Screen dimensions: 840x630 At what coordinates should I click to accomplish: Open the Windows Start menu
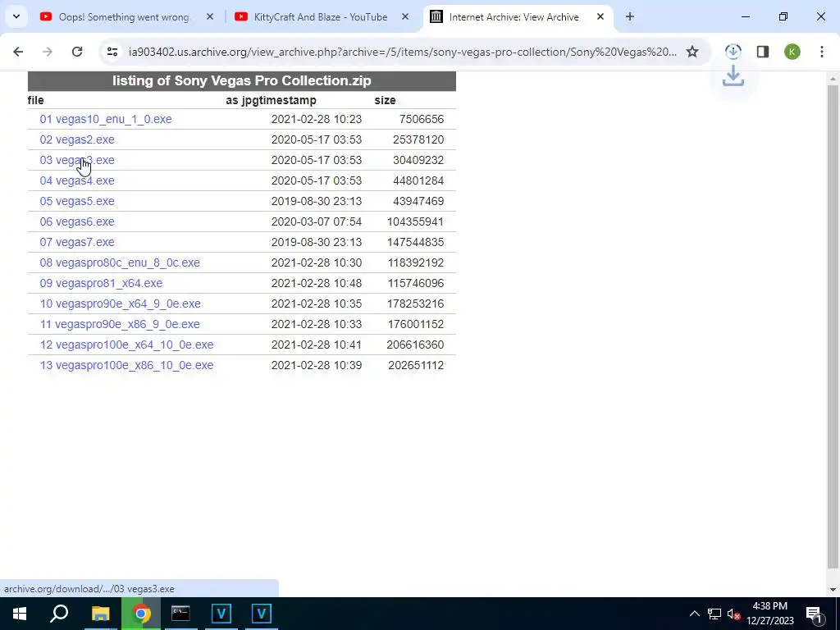(20, 614)
